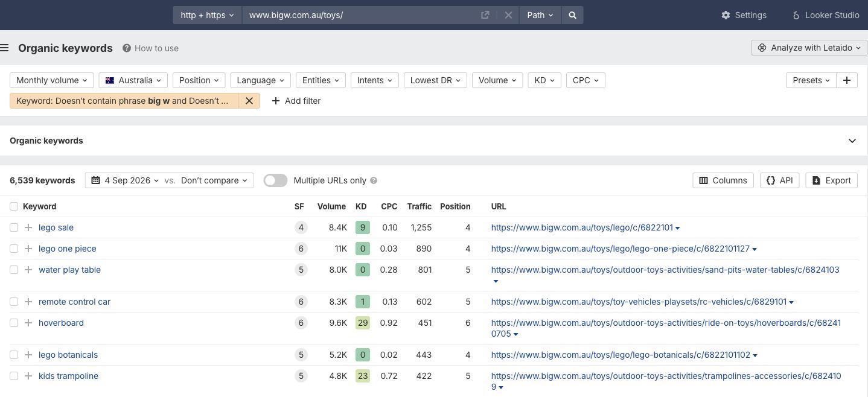Click the URL input field
Image resolution: width=868 pixels, height=397 pixels.
361,15
